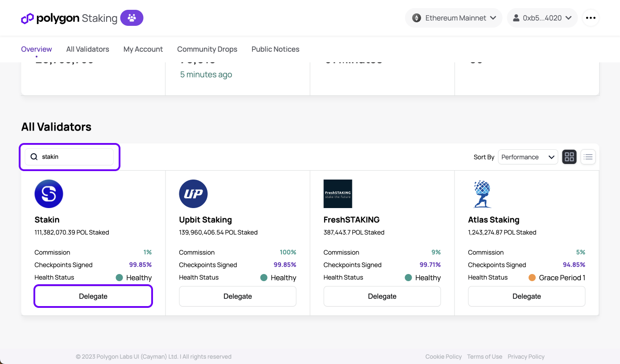This screenshot has width=620, height=364.
Task: Open the Terms of Use link
Action: point(484,356)
